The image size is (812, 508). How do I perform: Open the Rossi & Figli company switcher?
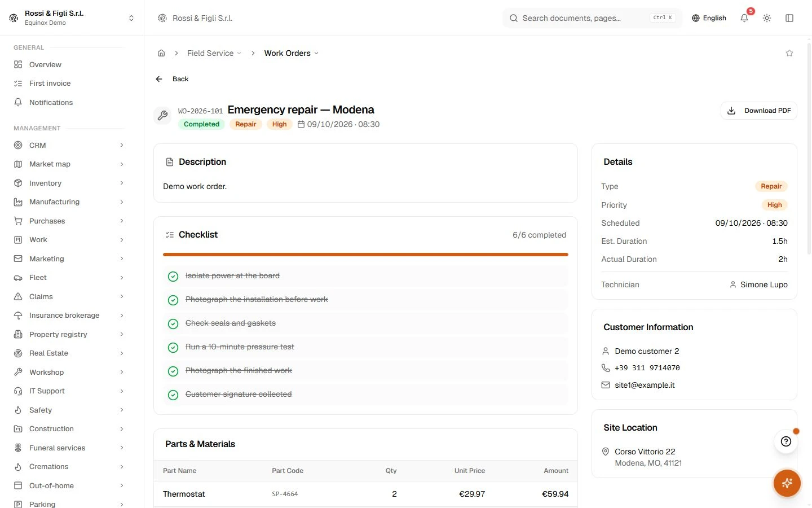[x=72, y=18]
